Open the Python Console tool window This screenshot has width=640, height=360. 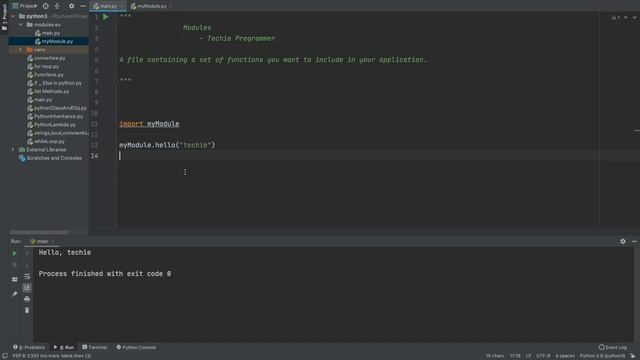tap(136, 347)
